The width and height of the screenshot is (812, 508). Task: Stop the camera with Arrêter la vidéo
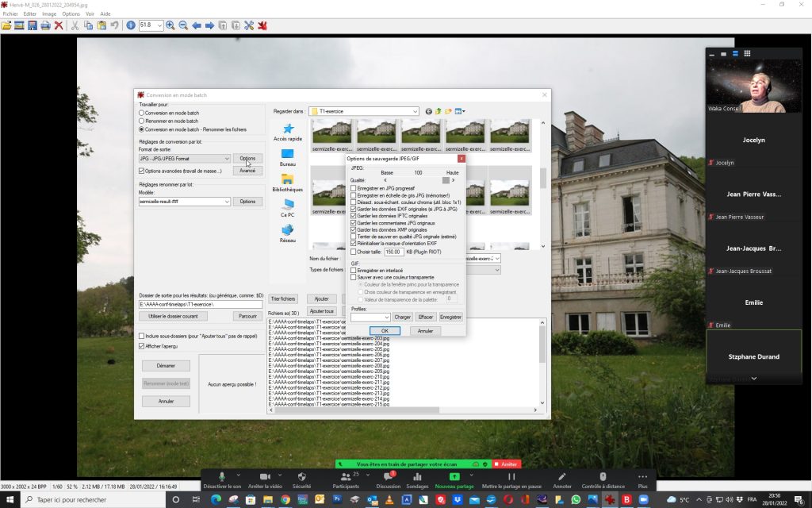pyautogui.click(x=265, y=480)
